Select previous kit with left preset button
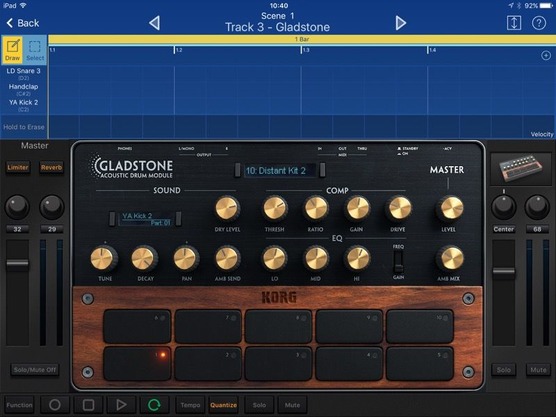The height and width of the screenshot is (417, 556). coord(237,170)
